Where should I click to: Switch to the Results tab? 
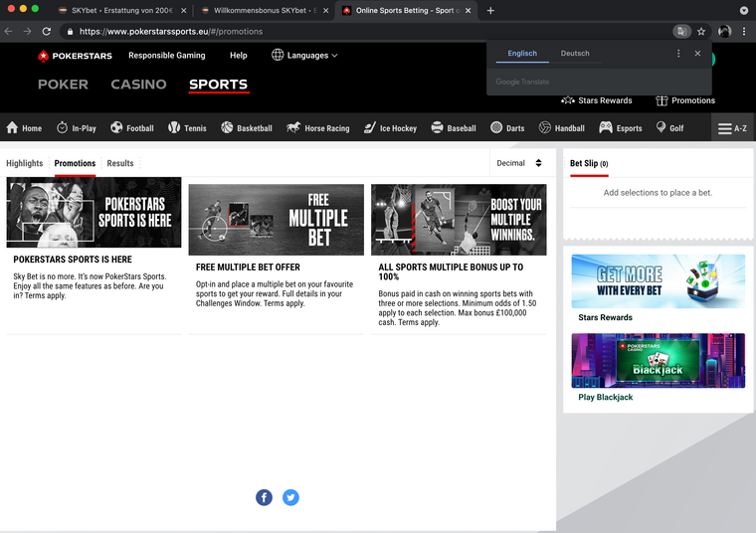120,163
